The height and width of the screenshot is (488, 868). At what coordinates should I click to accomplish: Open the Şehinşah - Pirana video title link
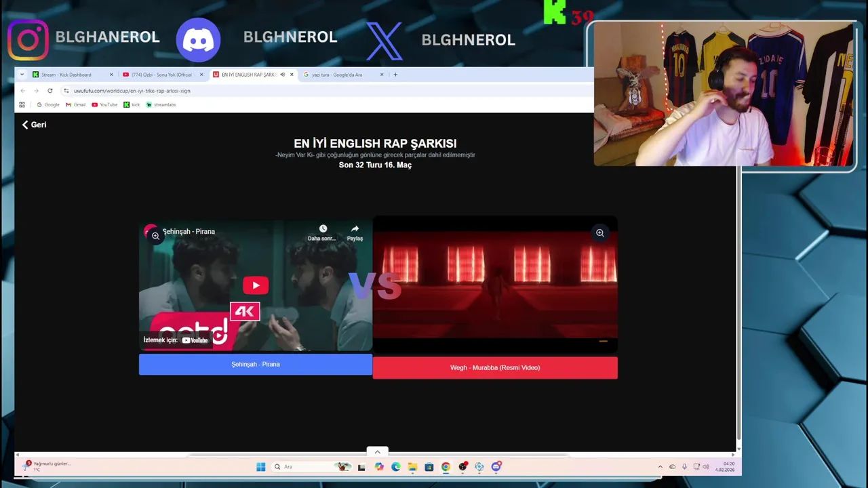click(x=189, y=232)
